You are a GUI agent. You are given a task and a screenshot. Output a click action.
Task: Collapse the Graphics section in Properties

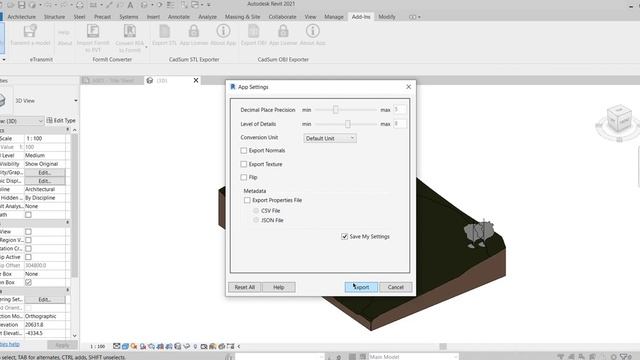68,130
